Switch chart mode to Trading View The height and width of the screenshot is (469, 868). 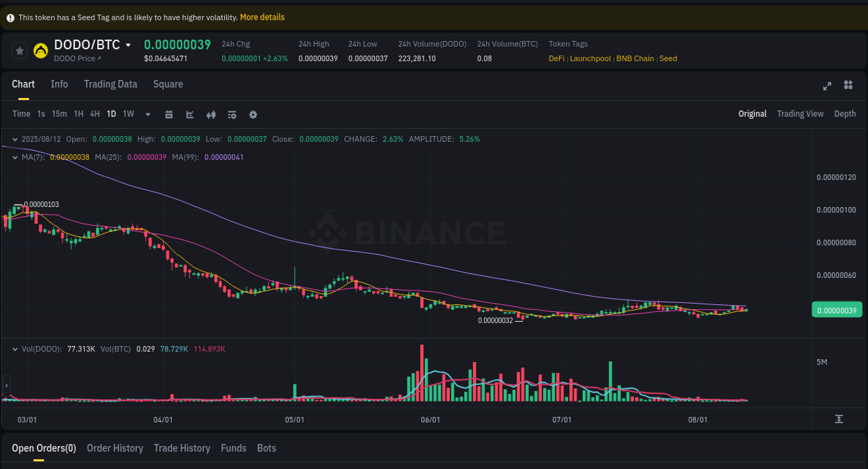tap(800, 113)
